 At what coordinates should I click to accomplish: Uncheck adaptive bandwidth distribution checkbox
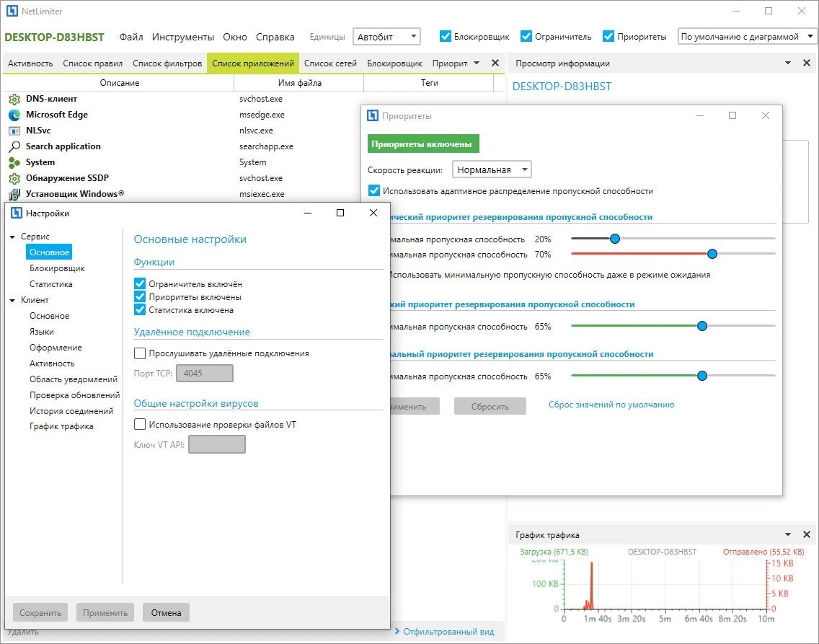[x=374, y=190]
